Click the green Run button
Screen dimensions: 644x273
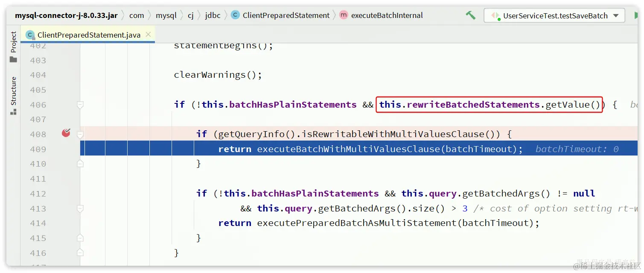click(636, 16)
